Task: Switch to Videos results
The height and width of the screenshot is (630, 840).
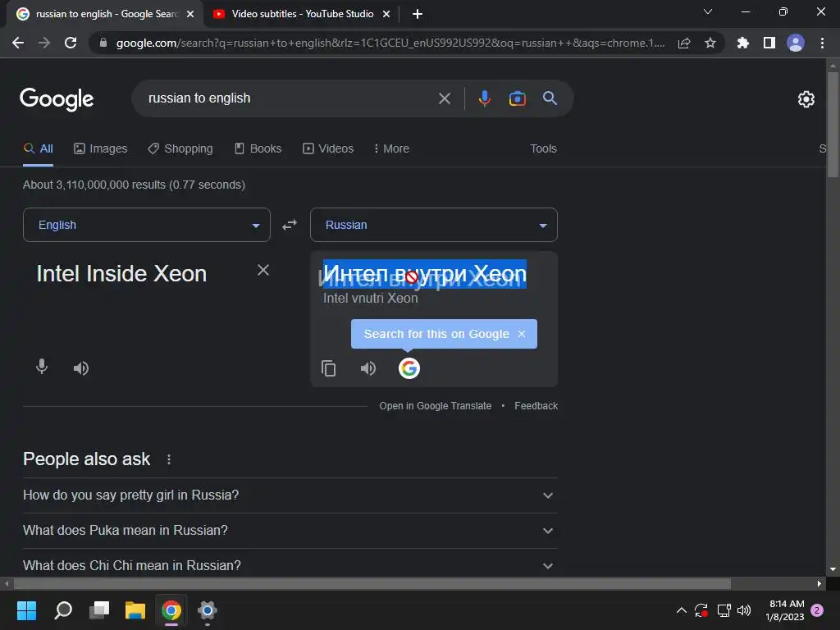Action: (328, 148)
